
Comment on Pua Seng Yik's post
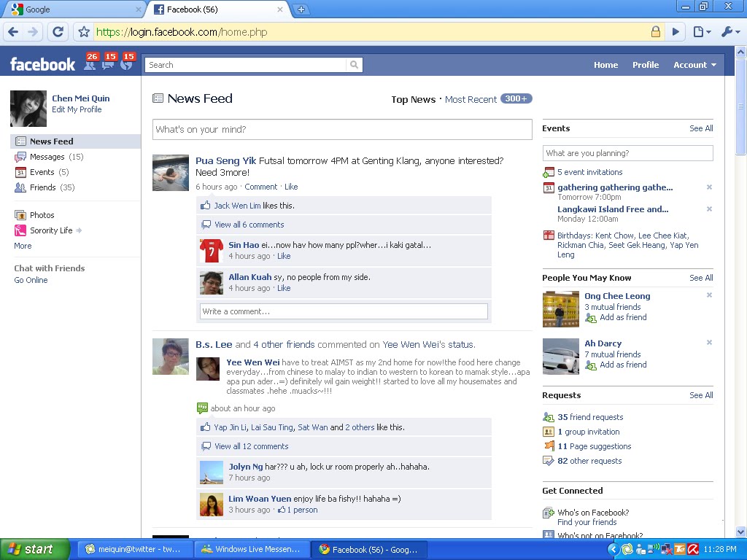click(x=260, y=187)
